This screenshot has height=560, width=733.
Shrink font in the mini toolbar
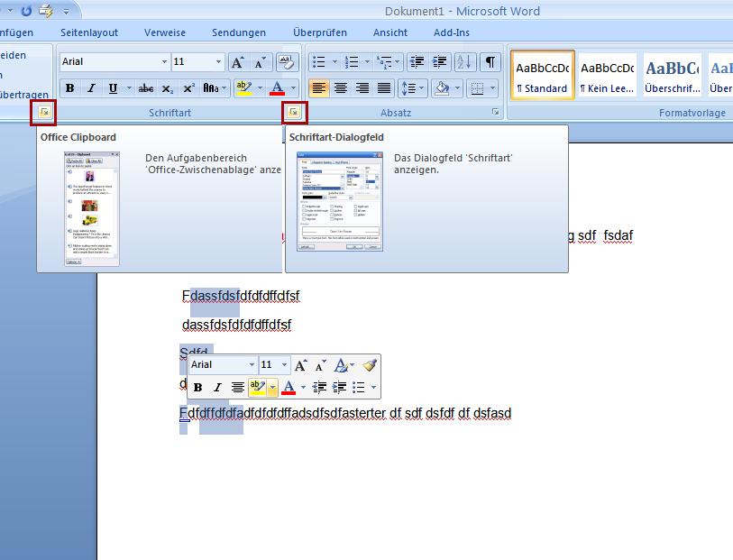[320, 365]
